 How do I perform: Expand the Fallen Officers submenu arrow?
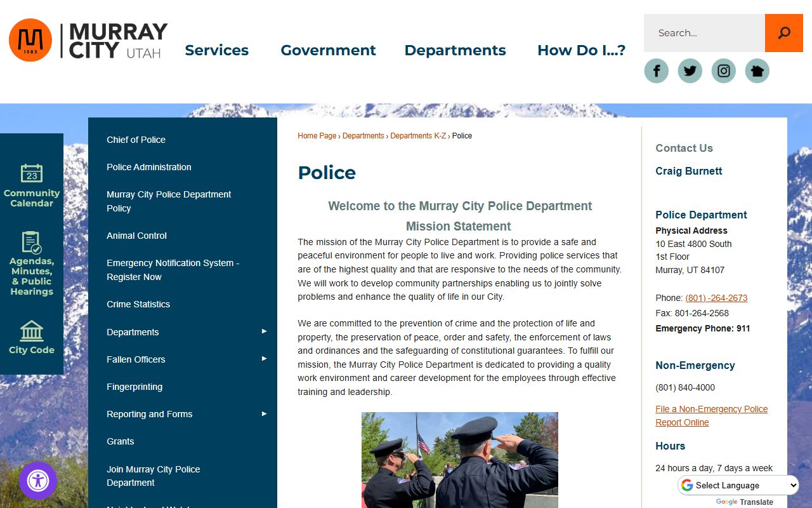pyautogui.click(x=265, y=359)
